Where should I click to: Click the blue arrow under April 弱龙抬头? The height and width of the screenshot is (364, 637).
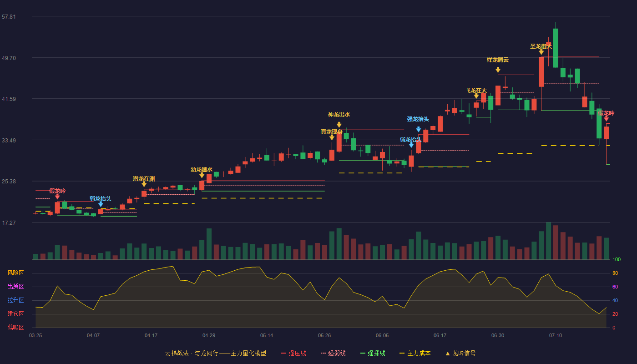click(101, 204)
